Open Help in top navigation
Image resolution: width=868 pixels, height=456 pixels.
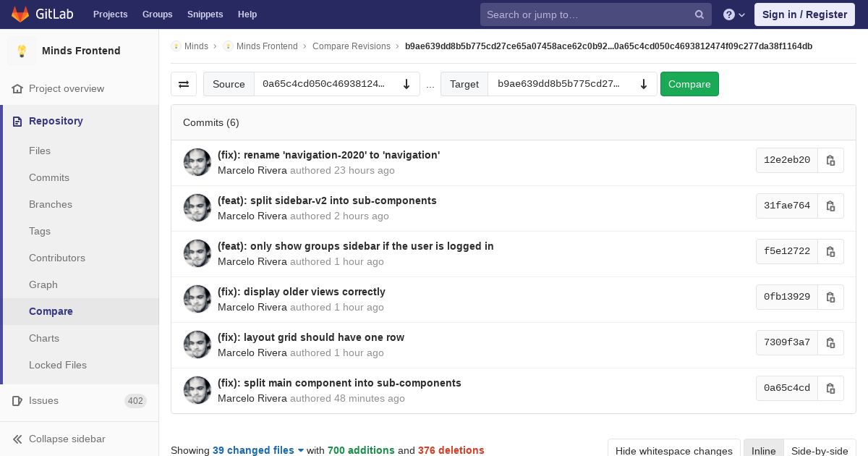(247, 14)
